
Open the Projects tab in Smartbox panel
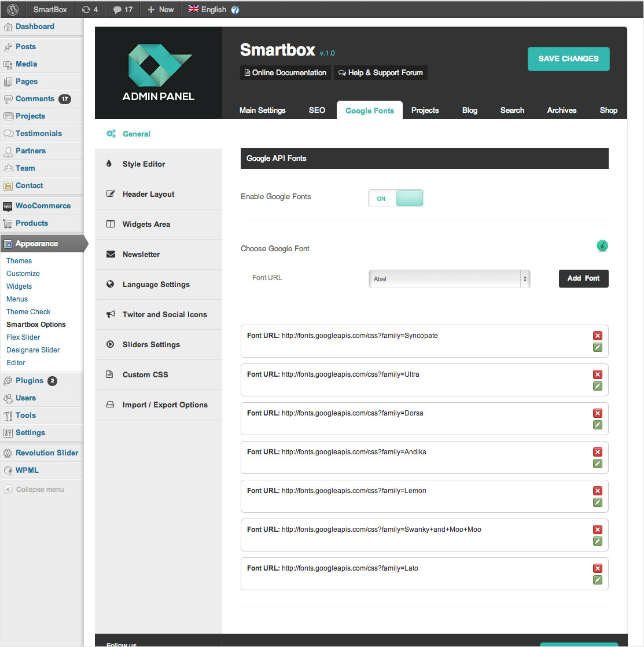pyautogui.click(x=425, y=110)
